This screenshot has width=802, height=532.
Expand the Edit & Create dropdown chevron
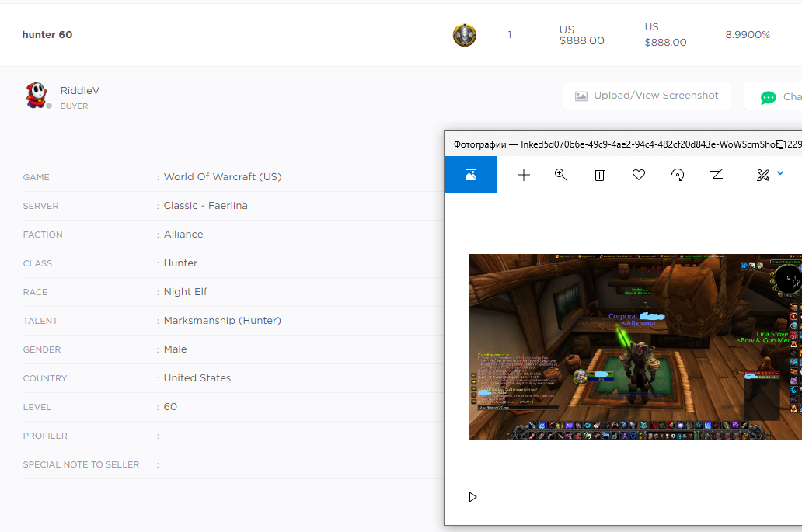(x=780, y=173)
